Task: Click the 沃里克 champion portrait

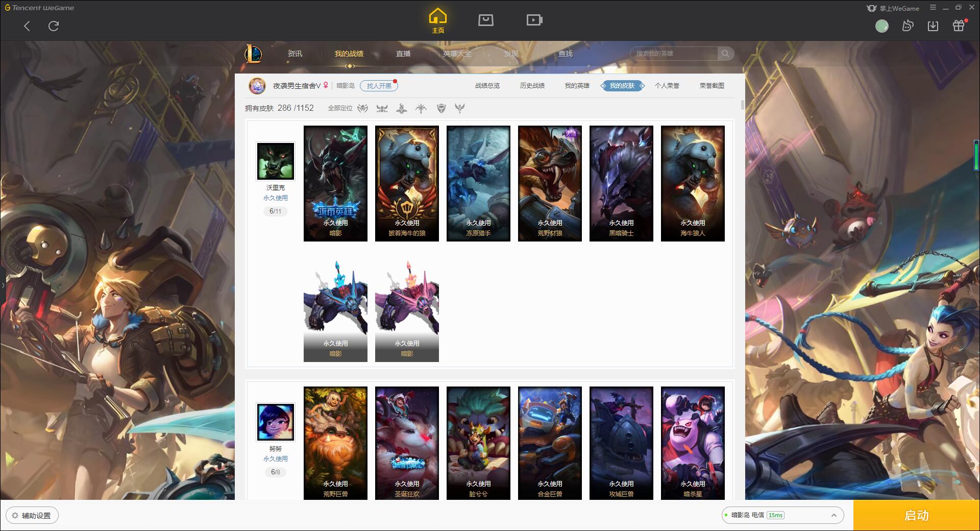Action: click(x=275, y=161)
